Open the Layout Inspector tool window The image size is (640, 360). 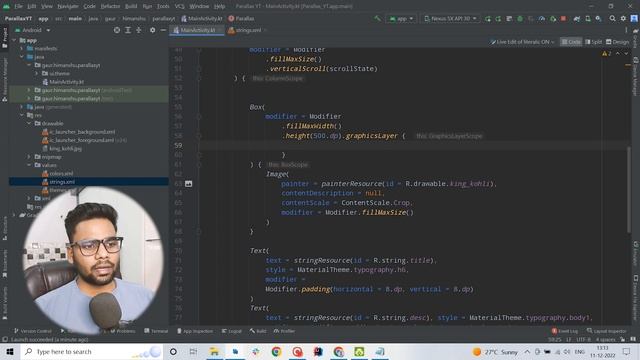(606, 331)
